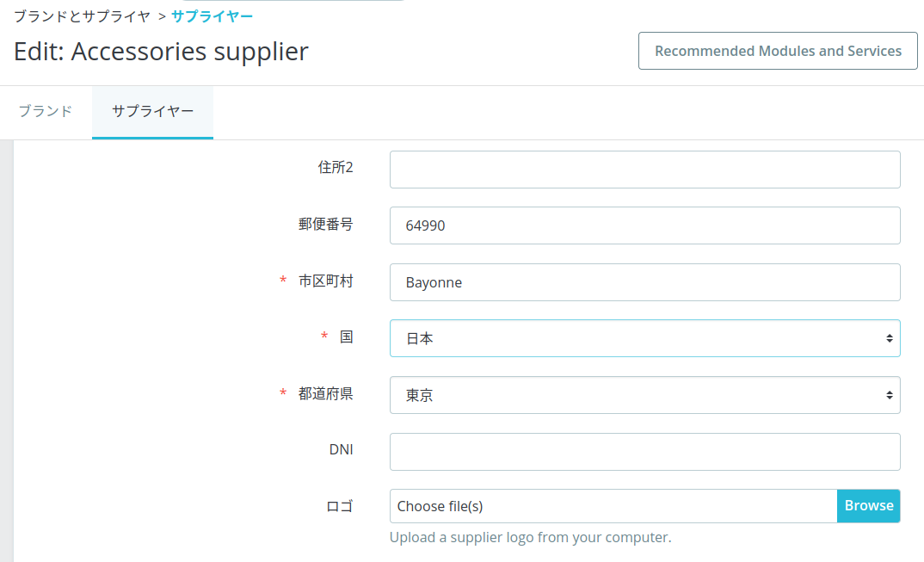
Task: Expand the 都道府県 dropdown showing 東京
Action: [644, 395]
